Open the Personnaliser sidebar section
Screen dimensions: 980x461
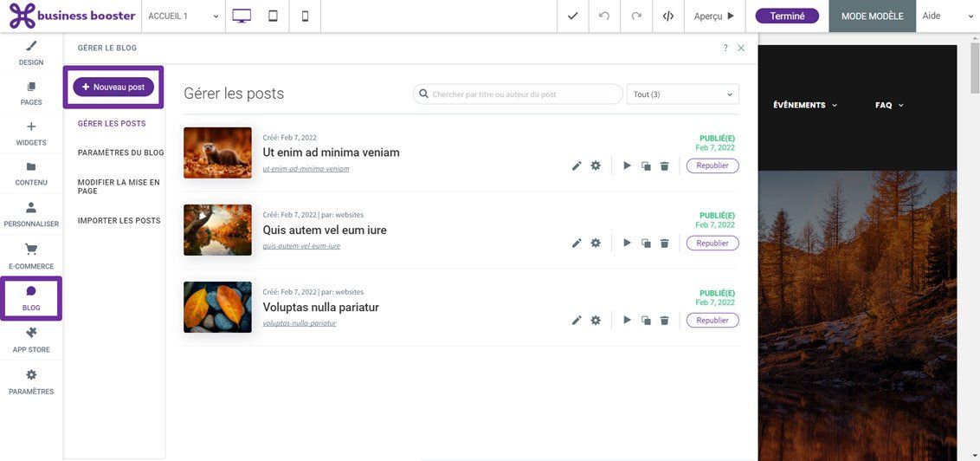(31, 215)
